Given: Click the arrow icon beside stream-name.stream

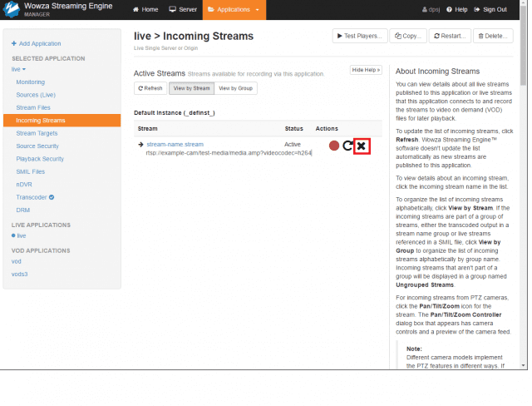Looking at the screenshot, I should coord(140,145).
